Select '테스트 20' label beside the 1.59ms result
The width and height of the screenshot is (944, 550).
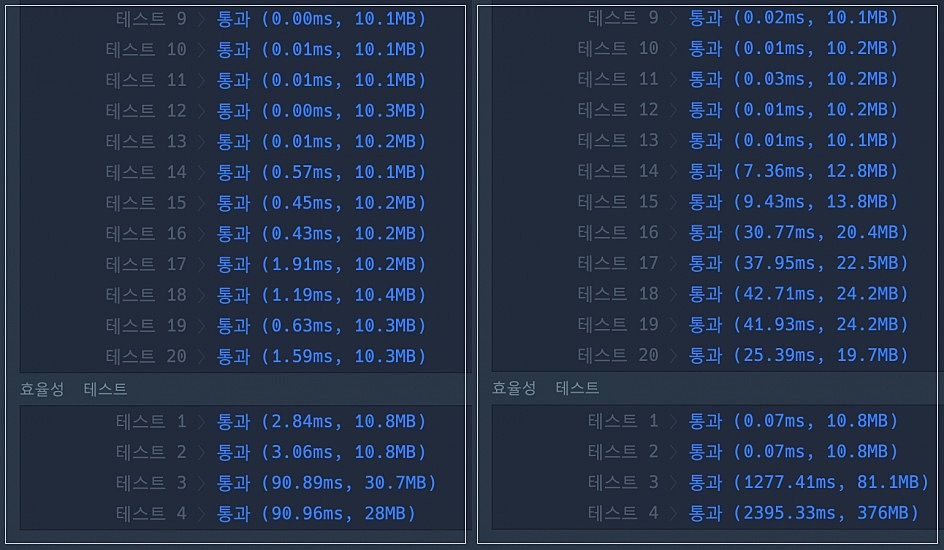tap(146, 356)
